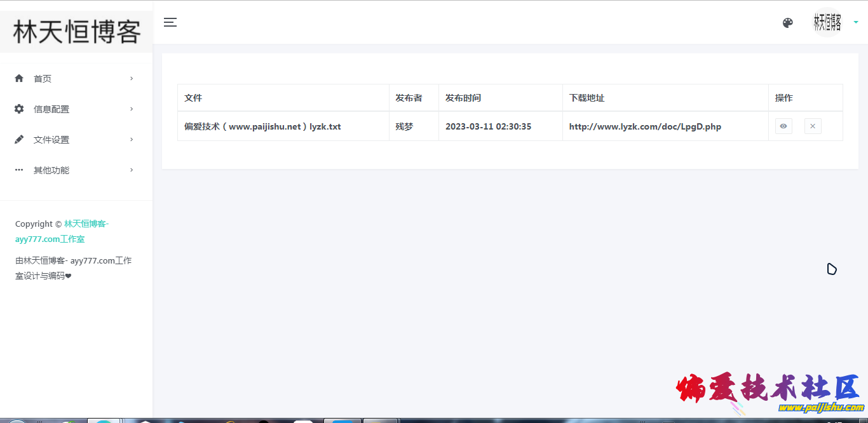Open the 林天恒博客-ayy777.com工作室 copyright link
The width and height of the screenshot is (868, 423).
[x=86, y=224]
